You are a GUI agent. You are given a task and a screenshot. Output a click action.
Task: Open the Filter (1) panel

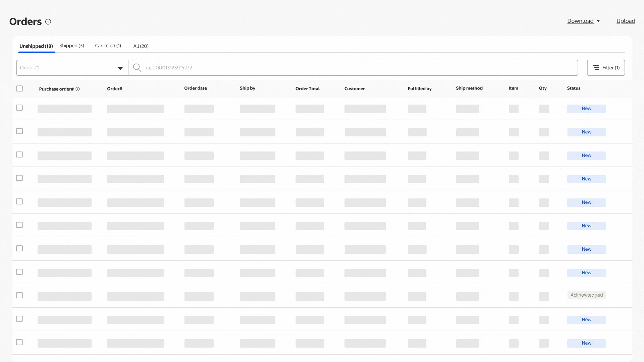pyautogui.click(x=606, y=68)
